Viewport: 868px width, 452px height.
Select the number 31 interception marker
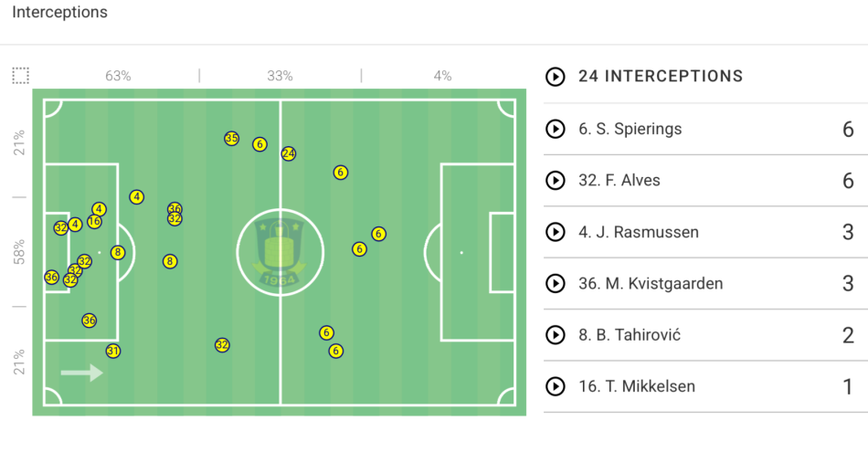coord(113,351)
